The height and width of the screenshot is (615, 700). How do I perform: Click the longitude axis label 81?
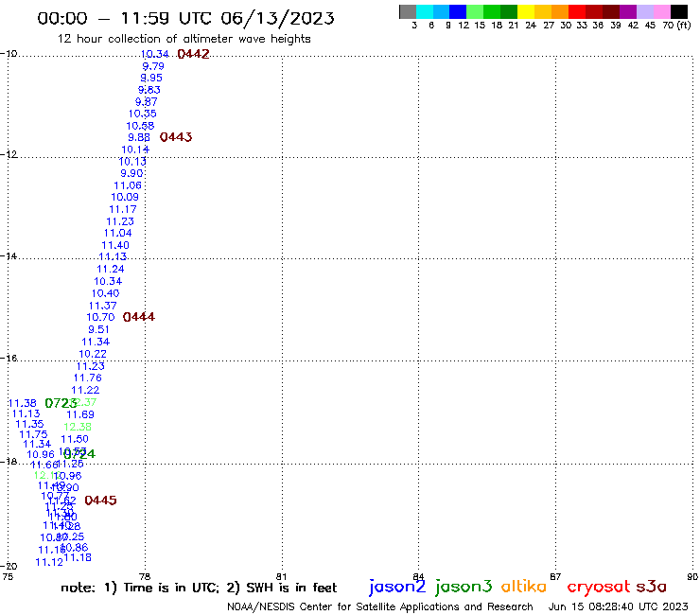pyautogui.click(x=281, y=577)
